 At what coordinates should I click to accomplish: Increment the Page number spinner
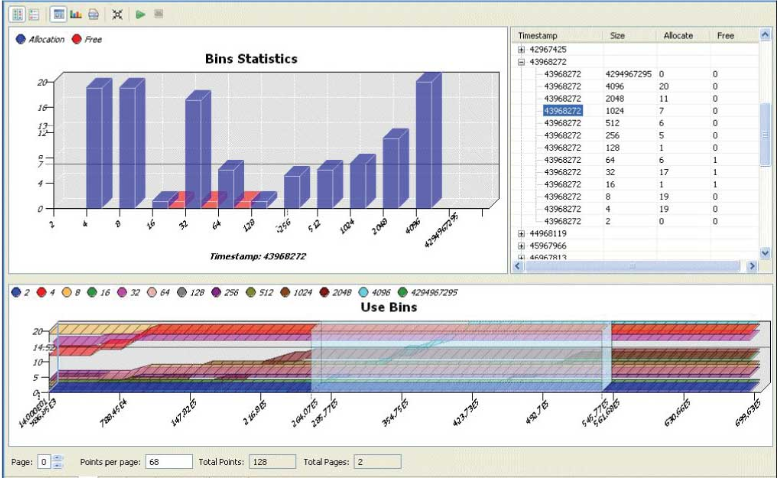point(57,457)
